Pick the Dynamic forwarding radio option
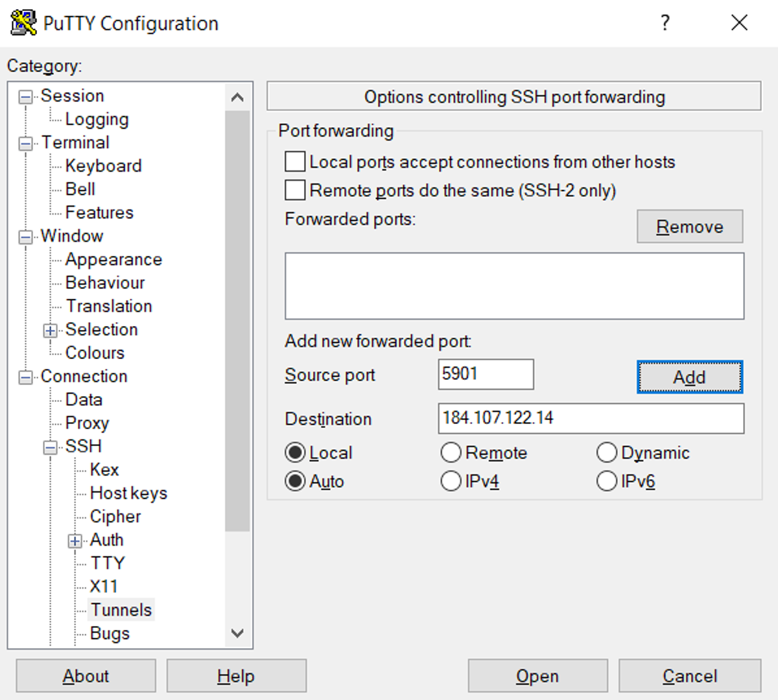Viewport: 778px width, 700px height. click(x=606, y=452)
